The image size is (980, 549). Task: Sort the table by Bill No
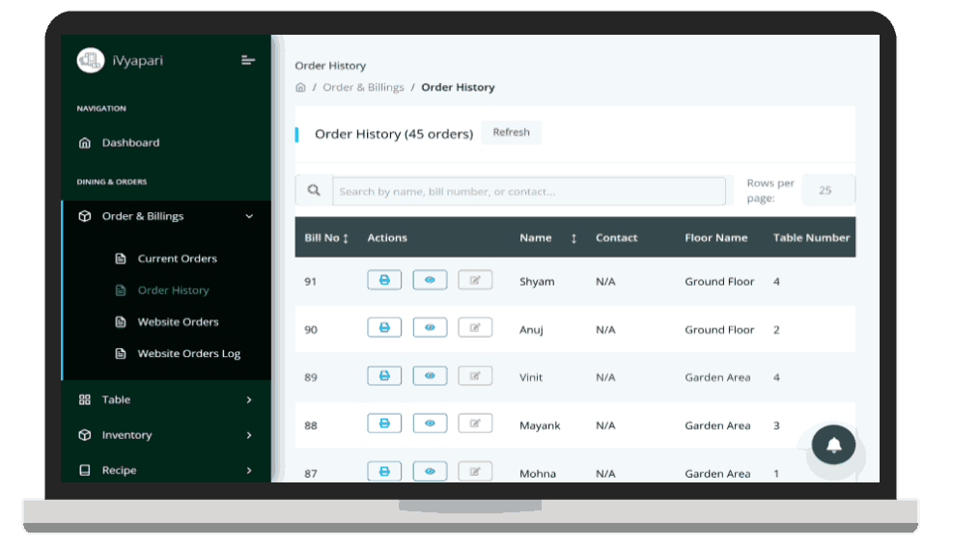[326, 238]
